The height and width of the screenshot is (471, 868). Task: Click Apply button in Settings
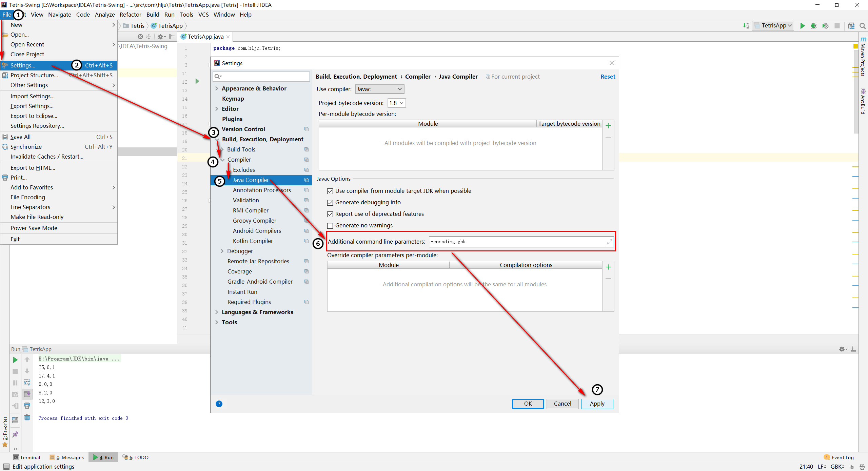[596, 403]
